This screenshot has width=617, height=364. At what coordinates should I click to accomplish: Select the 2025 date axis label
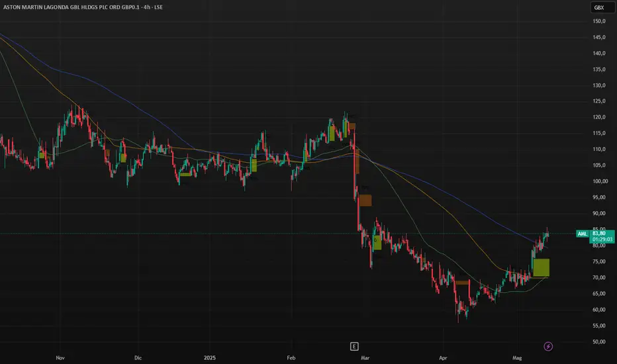click(210, 357)
